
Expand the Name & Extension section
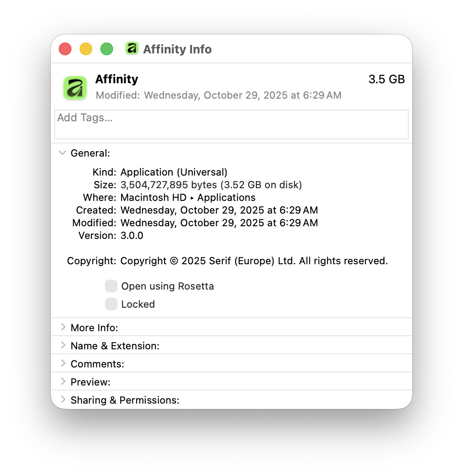pos(63,345)
